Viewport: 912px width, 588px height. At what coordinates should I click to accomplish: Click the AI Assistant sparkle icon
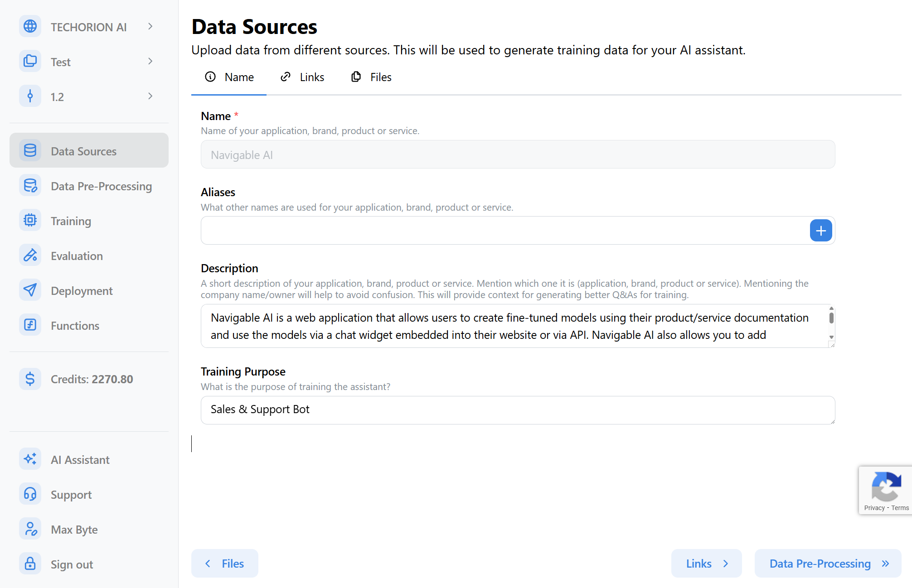(x=30, y=459)
